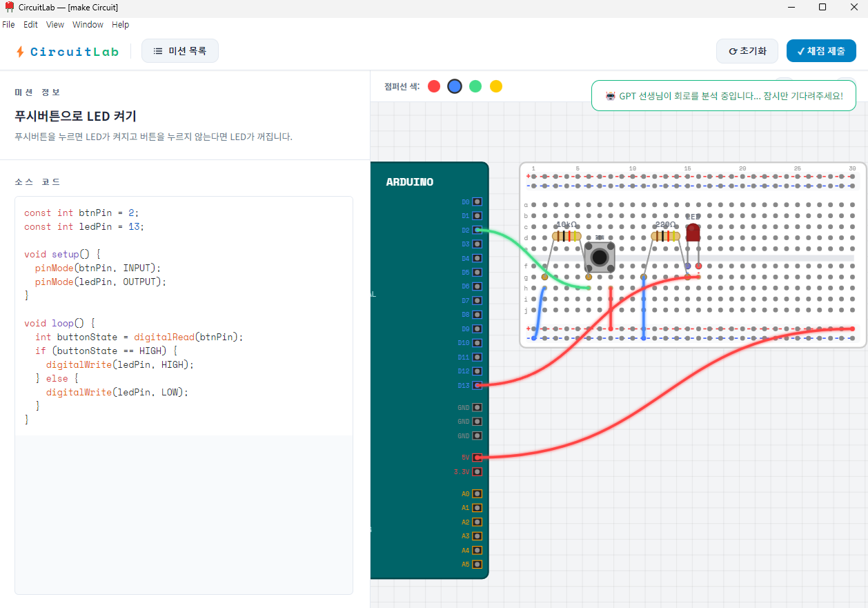The image size is (868, 608).
Task: Click the 초기화 reset button
Action: coord(747,51)
